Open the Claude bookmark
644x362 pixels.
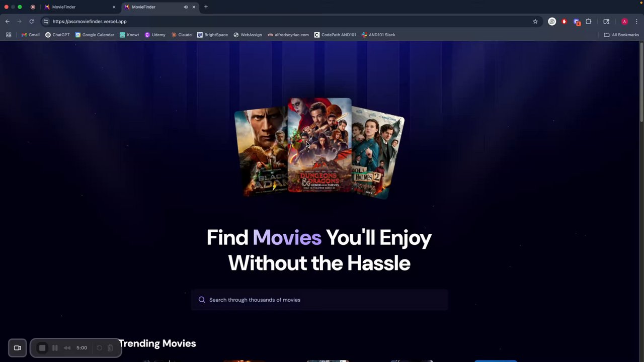181,35
